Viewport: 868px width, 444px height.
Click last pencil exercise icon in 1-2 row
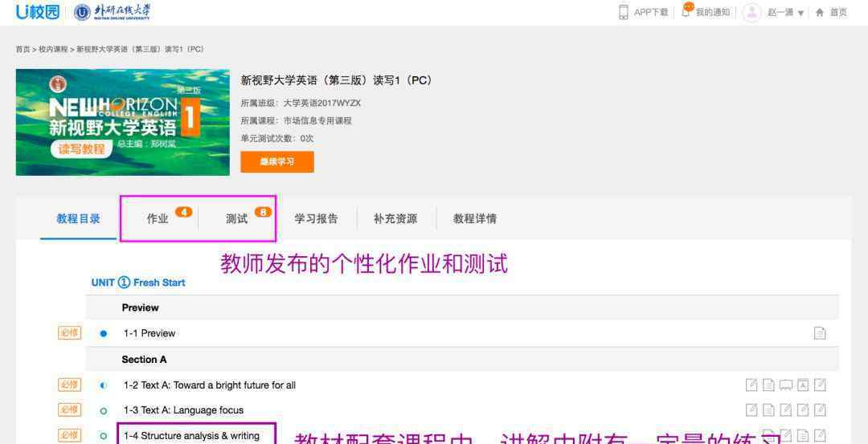[820, 385]
